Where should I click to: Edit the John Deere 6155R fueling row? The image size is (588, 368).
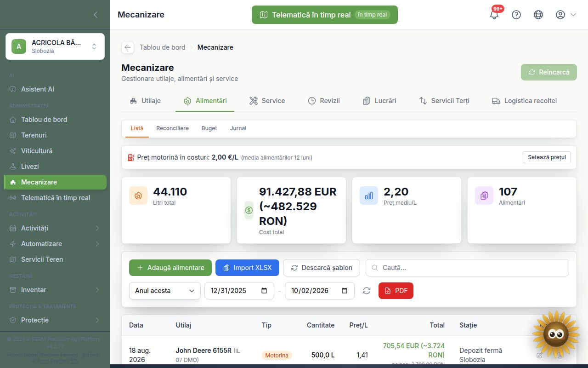540,355
